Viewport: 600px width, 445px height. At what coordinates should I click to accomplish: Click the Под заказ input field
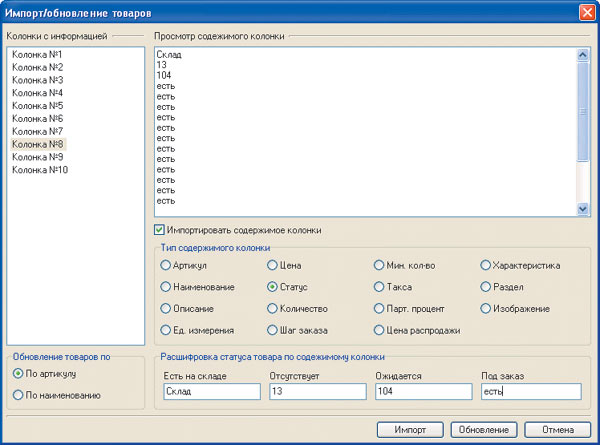pos(531,391)
